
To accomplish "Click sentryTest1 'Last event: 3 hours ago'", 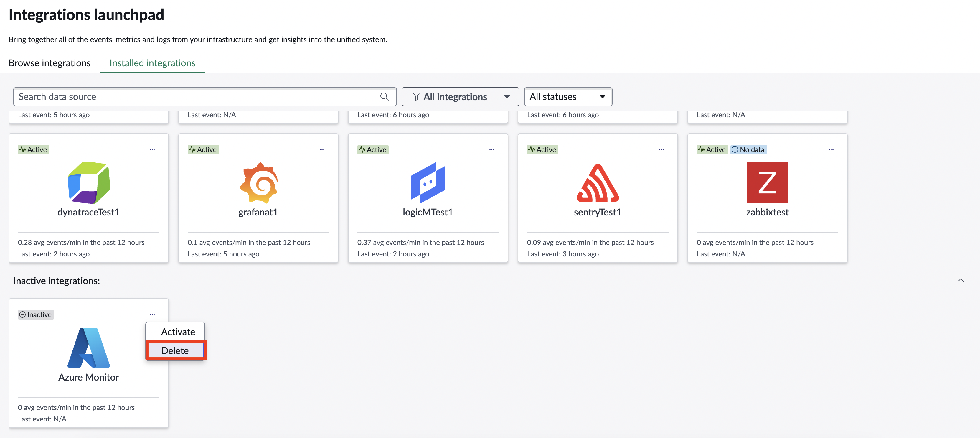I will point(563,254).
